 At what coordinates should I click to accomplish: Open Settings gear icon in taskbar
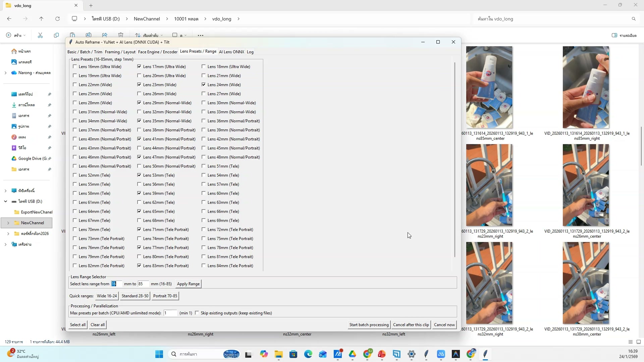412,354
